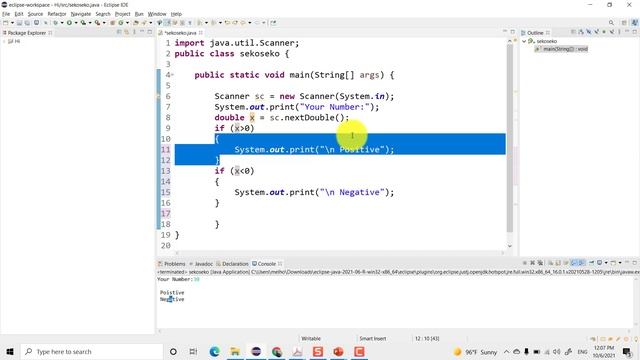This screenshot has width=640, height=360.
Task: Click Remove Launch in Console toolbar
Action: [x=532, y=263]
